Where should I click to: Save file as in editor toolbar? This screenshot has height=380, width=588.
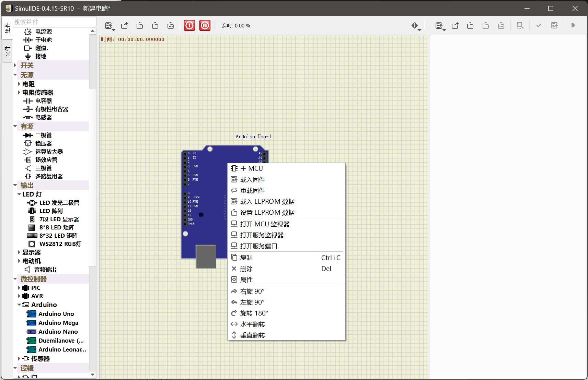pyautogui.click(x=501, y=26)
